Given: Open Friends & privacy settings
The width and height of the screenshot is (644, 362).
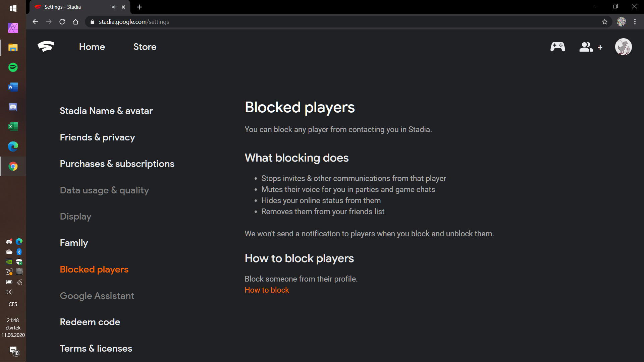Looking at the screenshot, I should (97, 137).
